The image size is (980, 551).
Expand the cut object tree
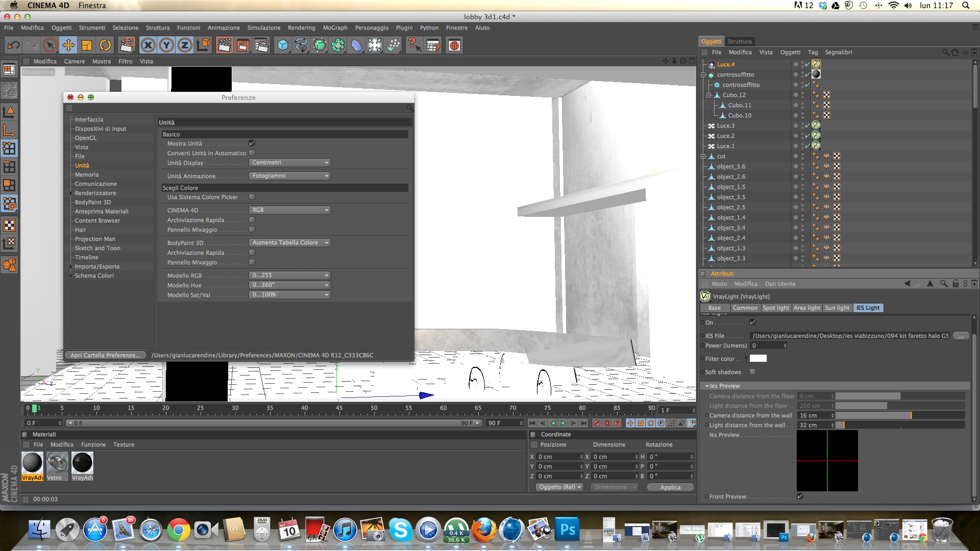(703, 157)
